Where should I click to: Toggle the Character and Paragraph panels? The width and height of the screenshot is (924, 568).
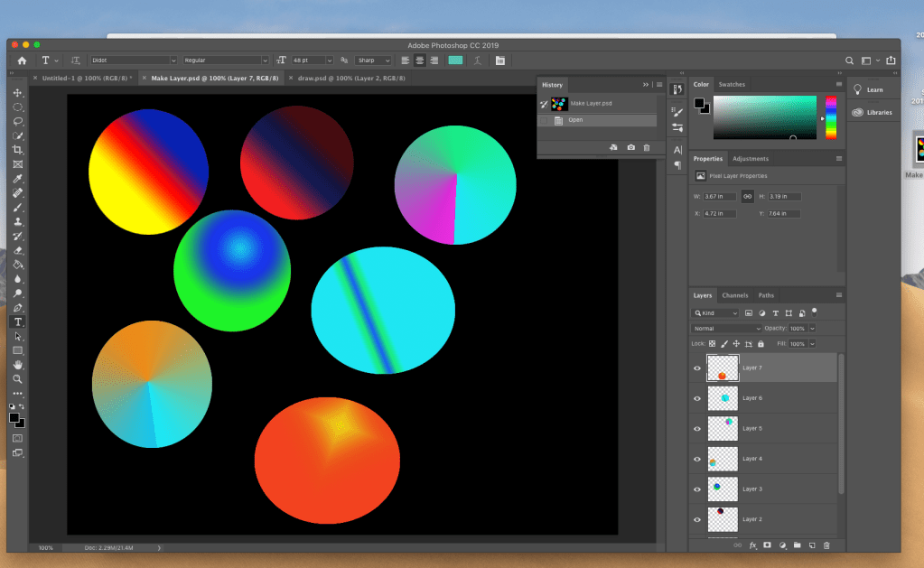(x=500, y=61)
